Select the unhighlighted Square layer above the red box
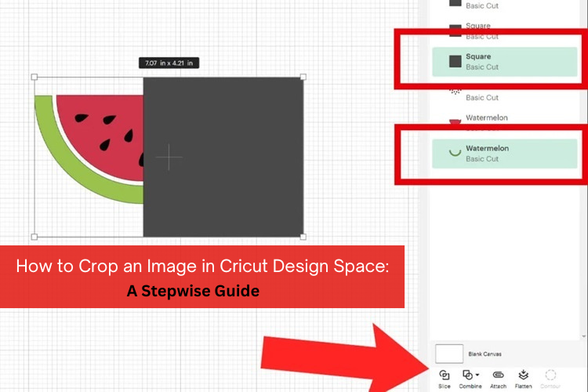The image size is (588, 392). (x=488, y=31)
